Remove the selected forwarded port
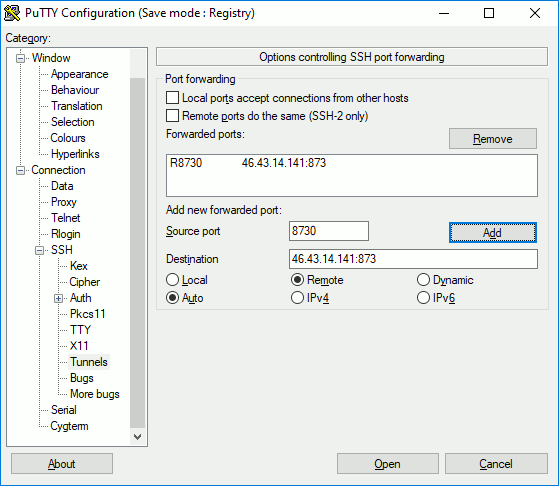 [x=493, y=139]
